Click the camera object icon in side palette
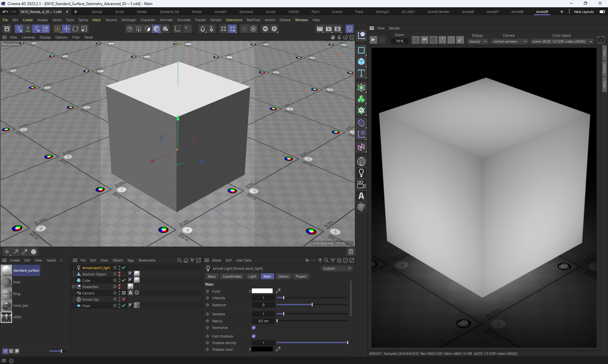The image size is (608, 364). [361, 184]
